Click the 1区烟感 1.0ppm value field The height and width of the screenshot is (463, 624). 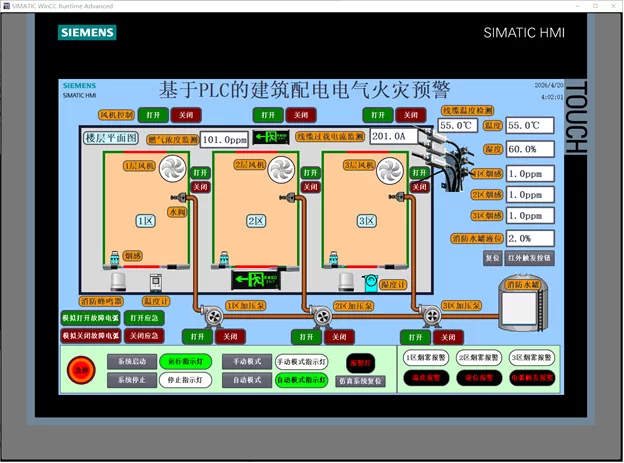pos(530,174)
